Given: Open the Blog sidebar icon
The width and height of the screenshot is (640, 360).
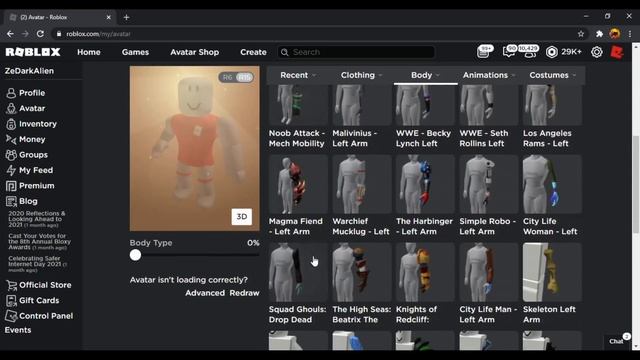Looking at the screenshot, I should point(11,202).
